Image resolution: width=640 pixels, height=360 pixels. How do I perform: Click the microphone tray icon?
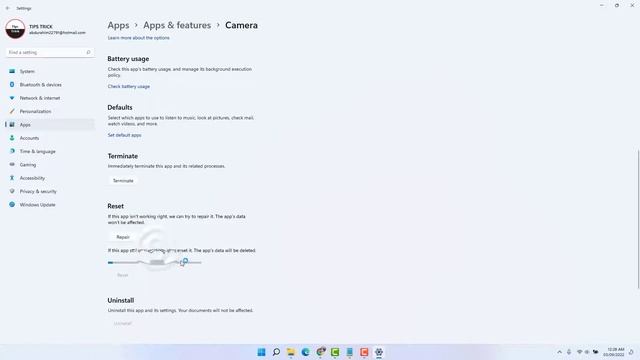point(569,352)
